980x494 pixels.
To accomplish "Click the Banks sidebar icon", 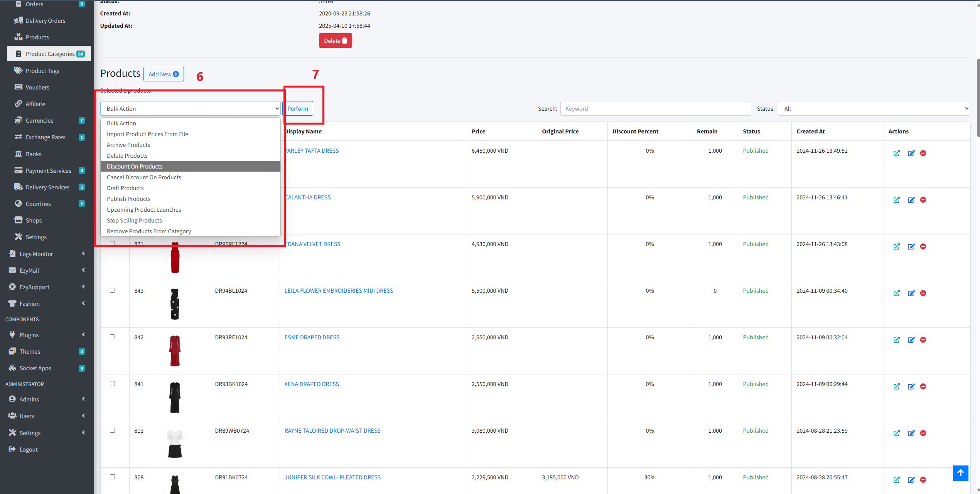I will (x=18, y=154).
